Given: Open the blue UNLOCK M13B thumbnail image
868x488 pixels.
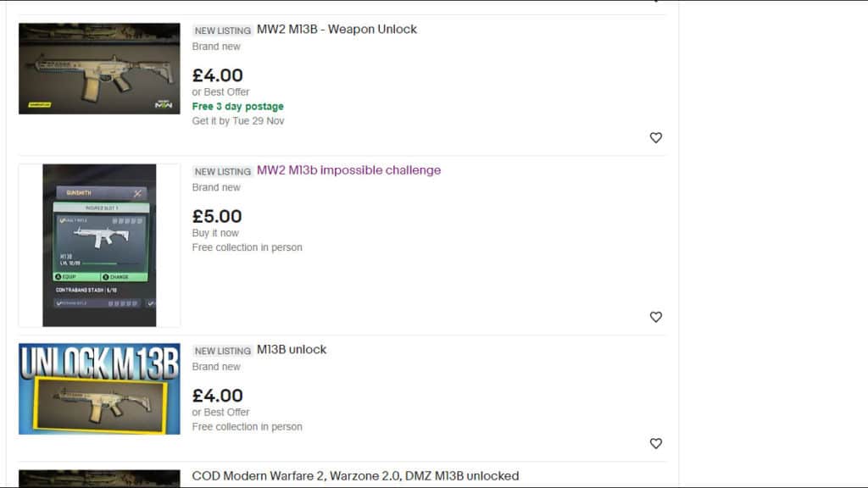Looking at the screenshot, I should click(x=99, y=389).
